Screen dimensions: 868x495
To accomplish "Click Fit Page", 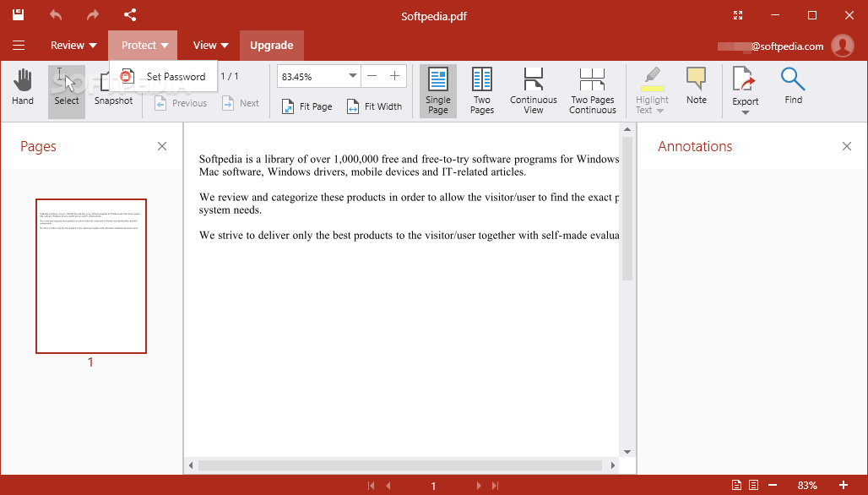I will 307,106.
